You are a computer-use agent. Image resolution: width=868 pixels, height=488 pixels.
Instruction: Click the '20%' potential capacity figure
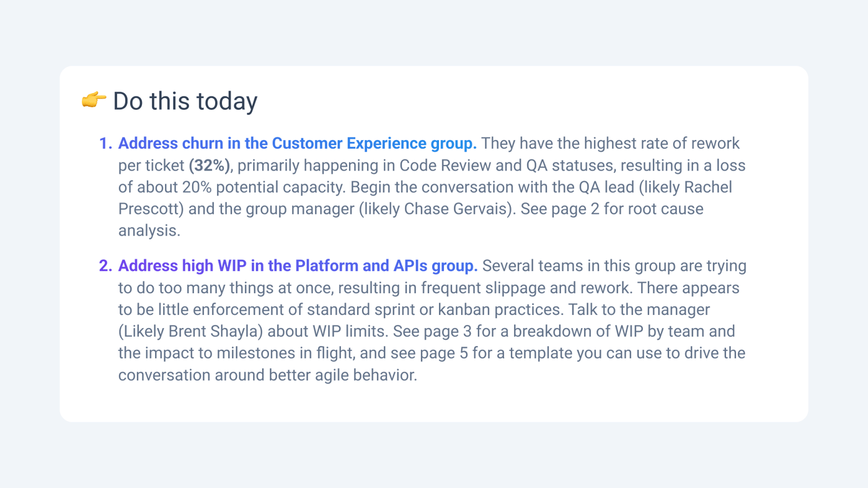click(196, 187)
